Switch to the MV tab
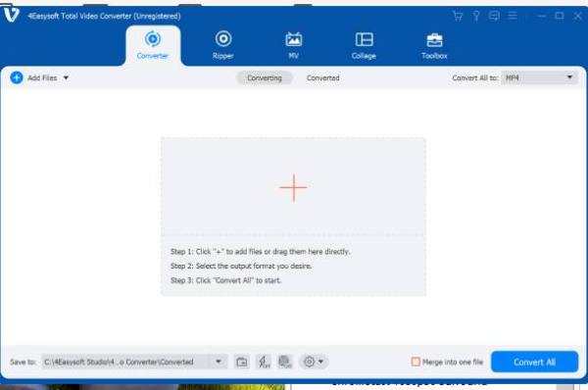 coord(293,45)
